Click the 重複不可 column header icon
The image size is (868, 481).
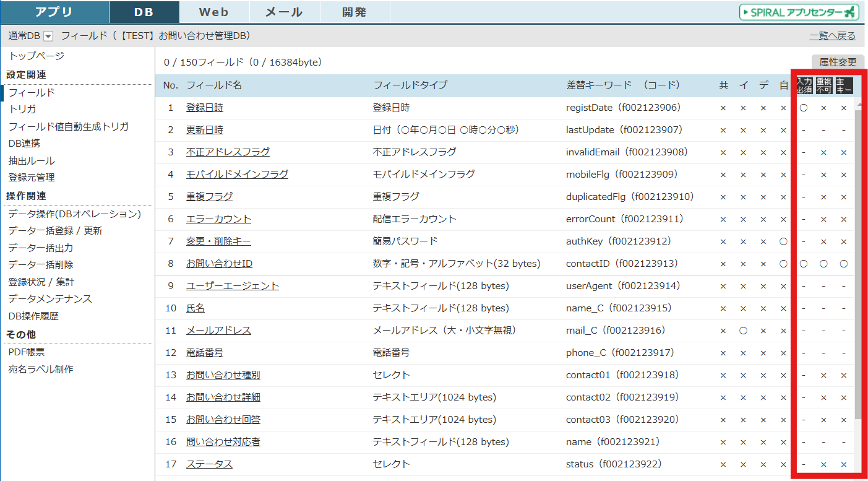[824, 85]
